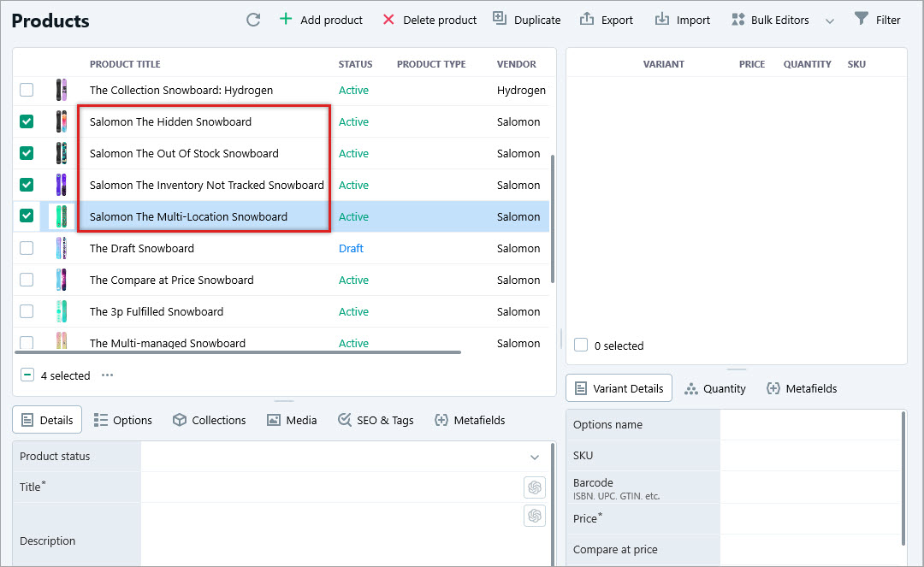Click the red X Delete product icon
This screenshot has width=924, height=567.
pos(388,20)
